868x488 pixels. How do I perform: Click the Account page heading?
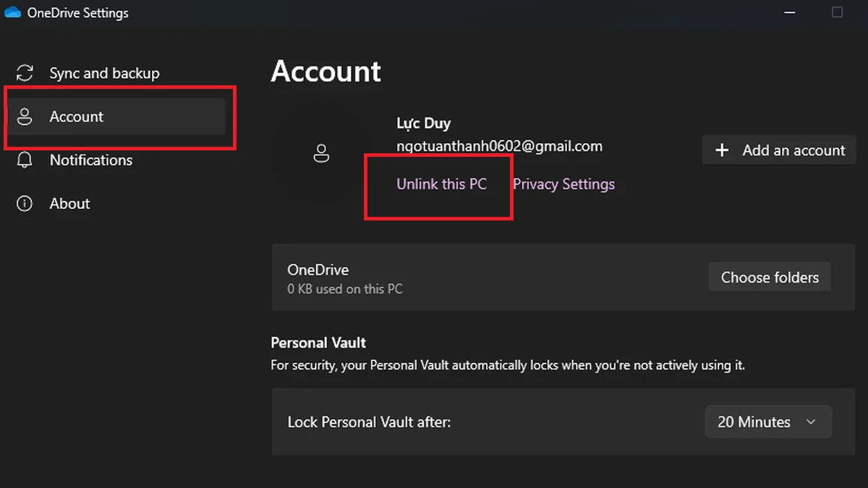[326, 71]
